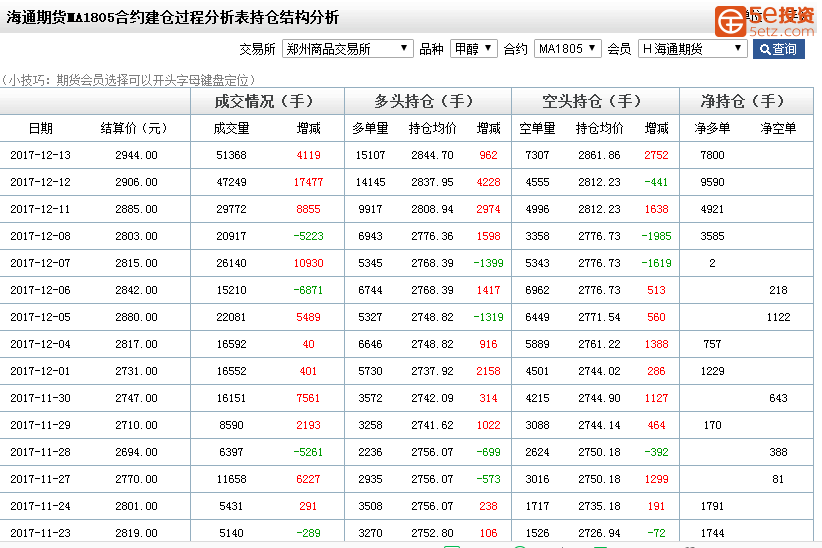This screenshot has height=548, width=822.
Task: Click net long value 1791
Action: coord(712,506)
